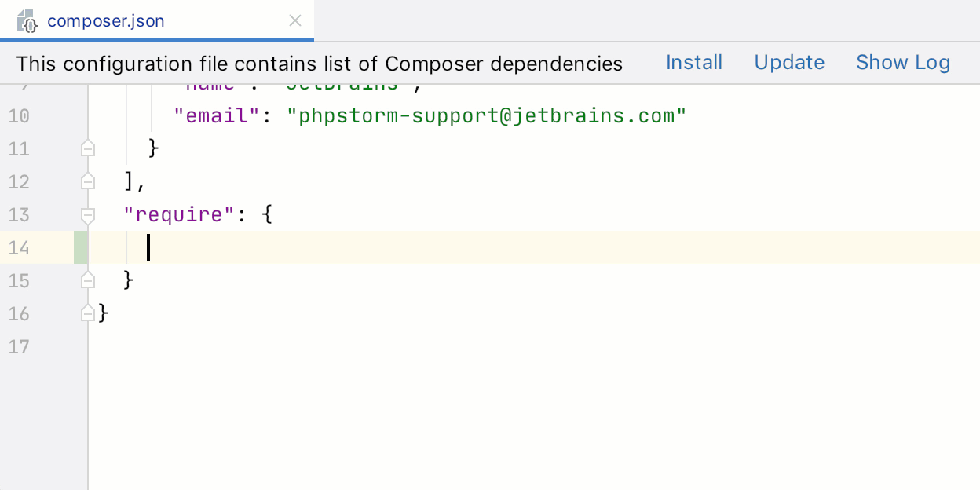Click the fold end marker on line 15
This screenshot has width=980, height=490.
click(x=88, y=280)
